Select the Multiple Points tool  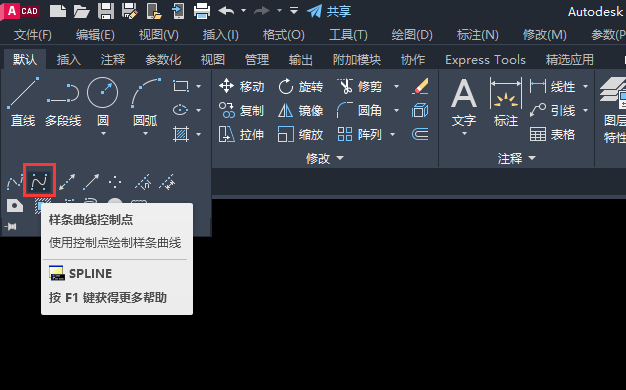click(x=115, y=182)
